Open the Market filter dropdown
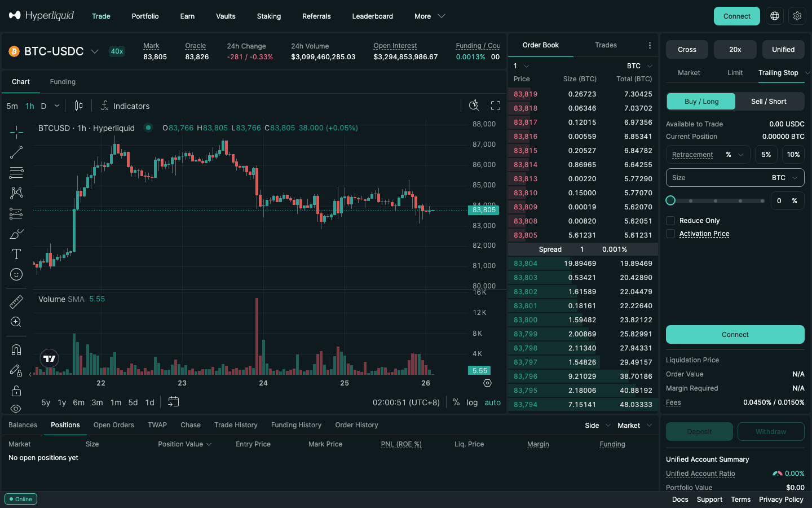 [x=635, y=426]
